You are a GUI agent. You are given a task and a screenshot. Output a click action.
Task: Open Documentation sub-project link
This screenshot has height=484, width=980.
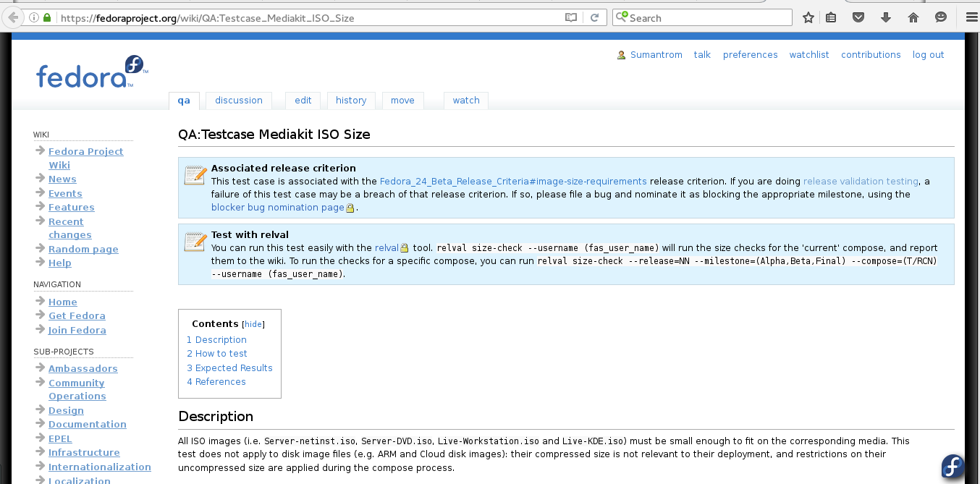[x=88, y=425]
